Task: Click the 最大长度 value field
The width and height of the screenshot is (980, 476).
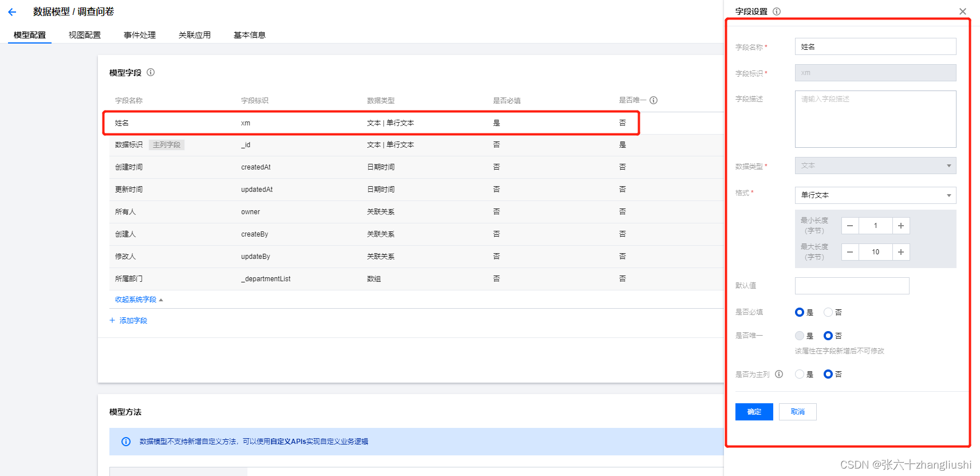Action: pyautogui.click(x=875, y=252)
